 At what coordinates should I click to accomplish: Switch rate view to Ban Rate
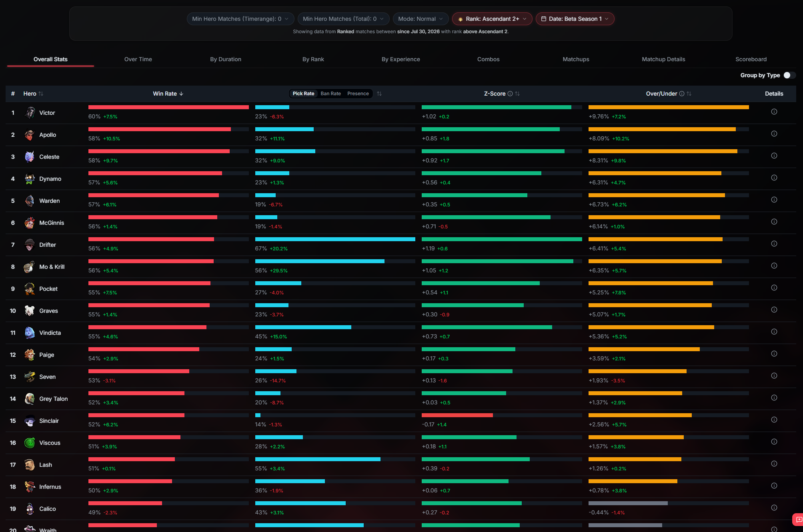(330, 94)
